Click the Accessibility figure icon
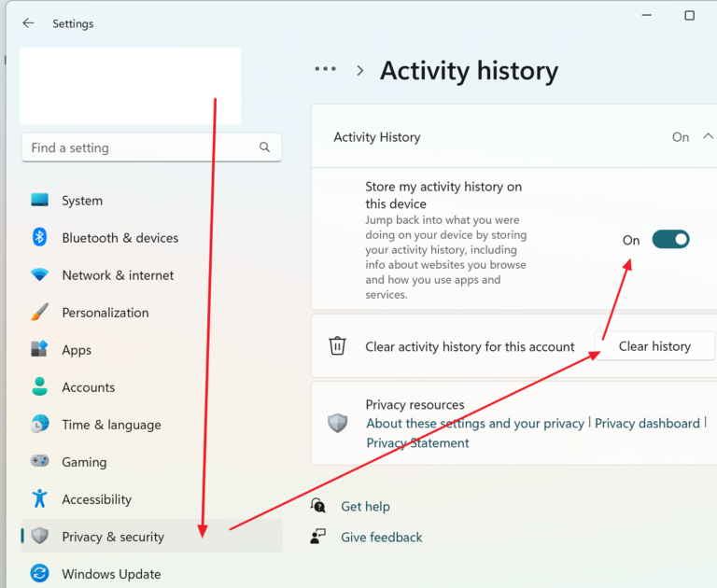 tap(39, 498)
